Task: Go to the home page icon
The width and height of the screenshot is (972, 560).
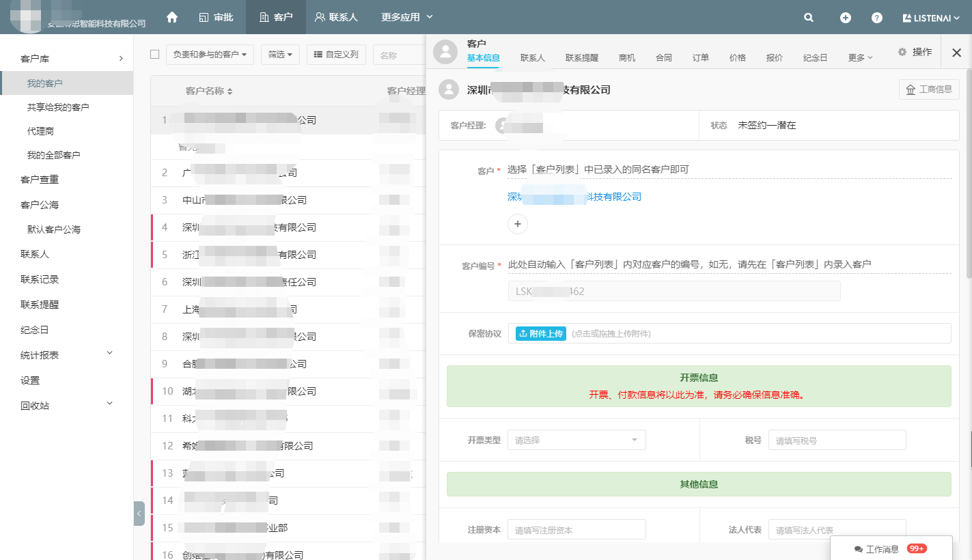Action: click(172, 17)
